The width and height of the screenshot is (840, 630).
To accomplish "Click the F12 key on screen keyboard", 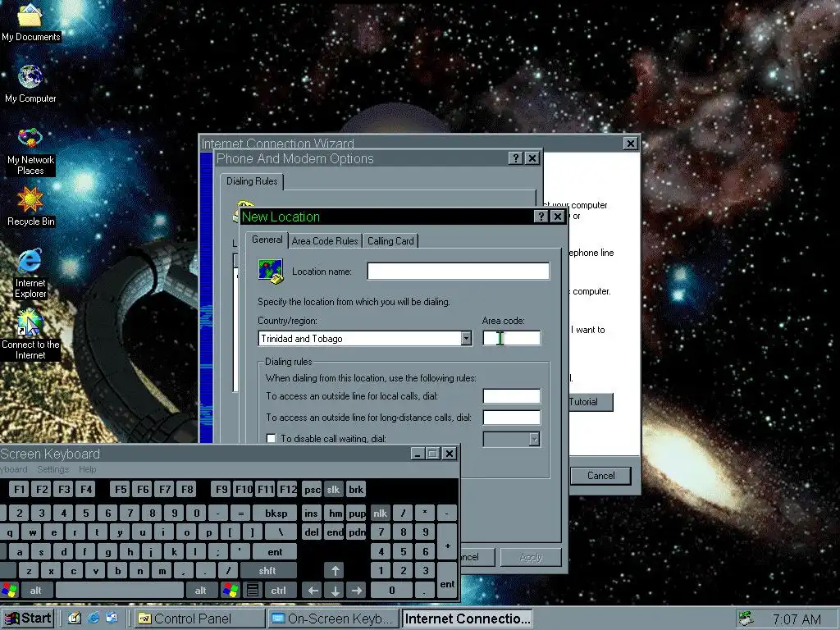I will pyautogui.click(x=288, y=489).
